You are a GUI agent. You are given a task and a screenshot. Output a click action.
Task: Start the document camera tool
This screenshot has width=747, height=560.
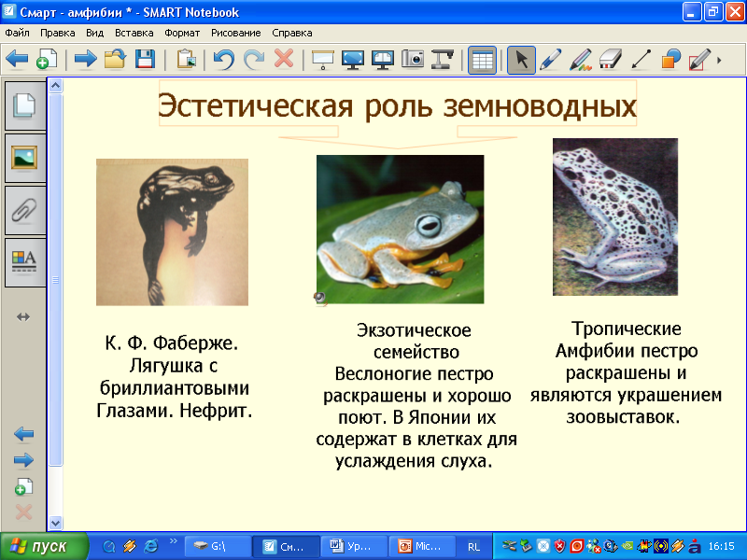tap(442, 60)
